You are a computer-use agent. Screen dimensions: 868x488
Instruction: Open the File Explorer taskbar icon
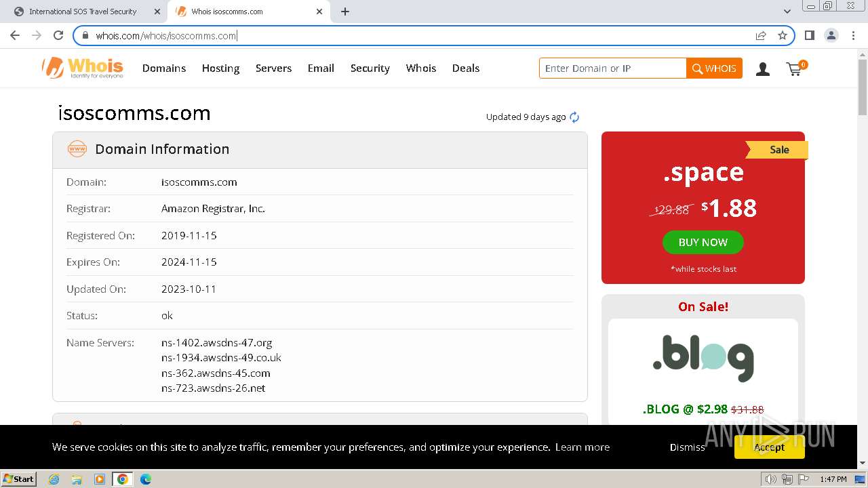point(77,479)
